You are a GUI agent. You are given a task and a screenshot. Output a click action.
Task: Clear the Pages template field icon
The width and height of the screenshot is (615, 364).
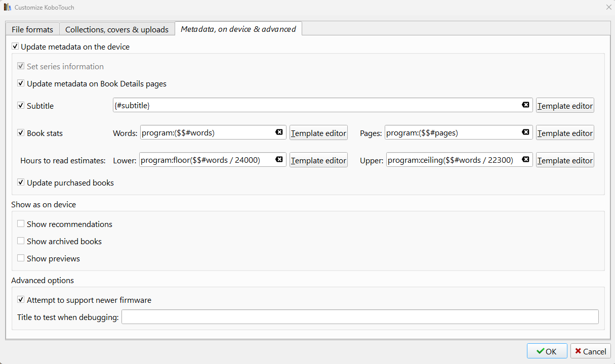[x=525, y=132]
